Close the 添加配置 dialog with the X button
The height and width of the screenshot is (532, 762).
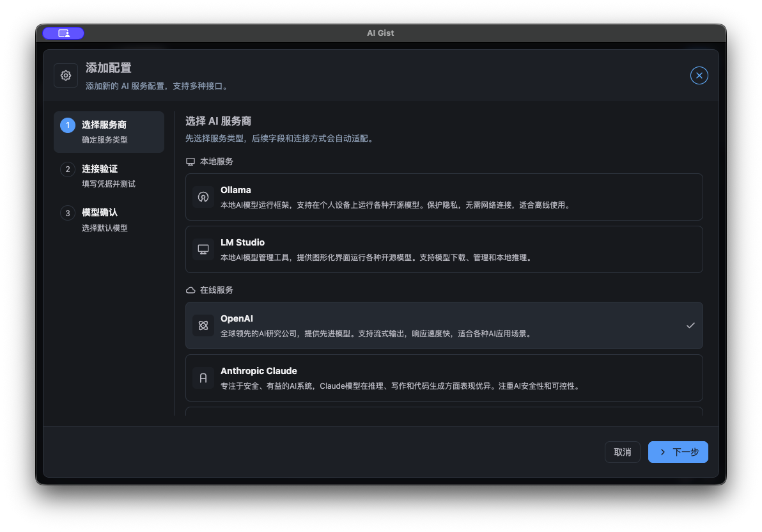[699, 75]
